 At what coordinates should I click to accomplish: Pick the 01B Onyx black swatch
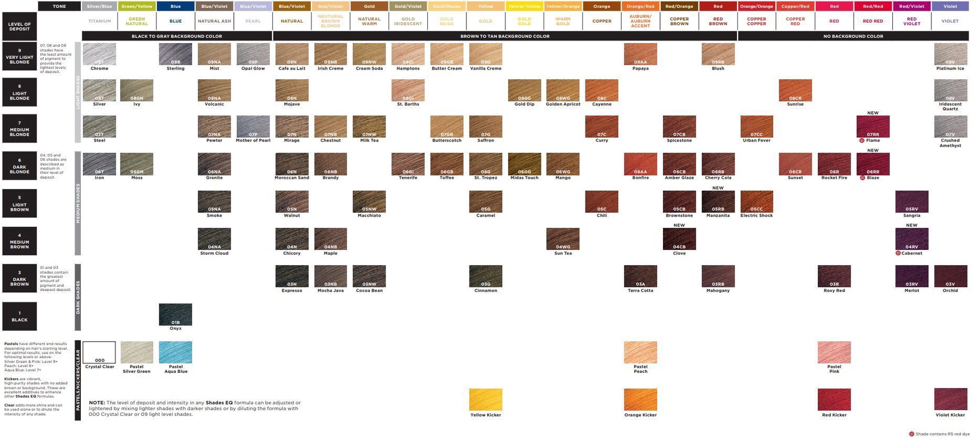click(x=175, y=315)
